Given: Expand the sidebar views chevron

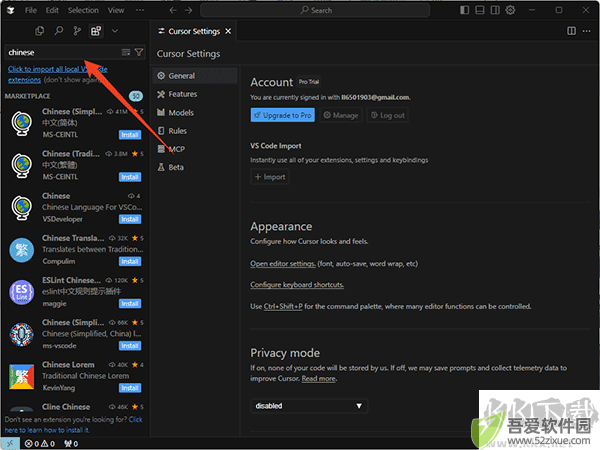Looking at the screenshot, I should click(115, 31).
